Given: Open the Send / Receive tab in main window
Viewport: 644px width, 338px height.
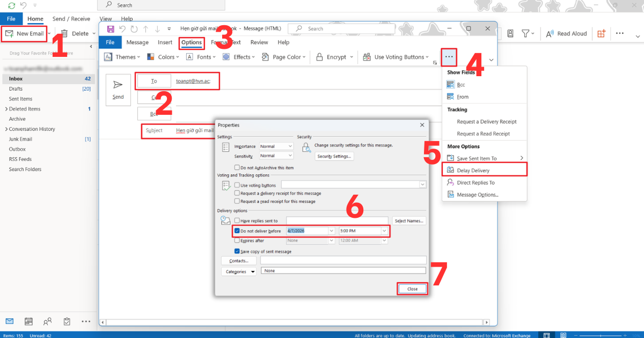Looking at the screenshot, I should pos(71,19).
